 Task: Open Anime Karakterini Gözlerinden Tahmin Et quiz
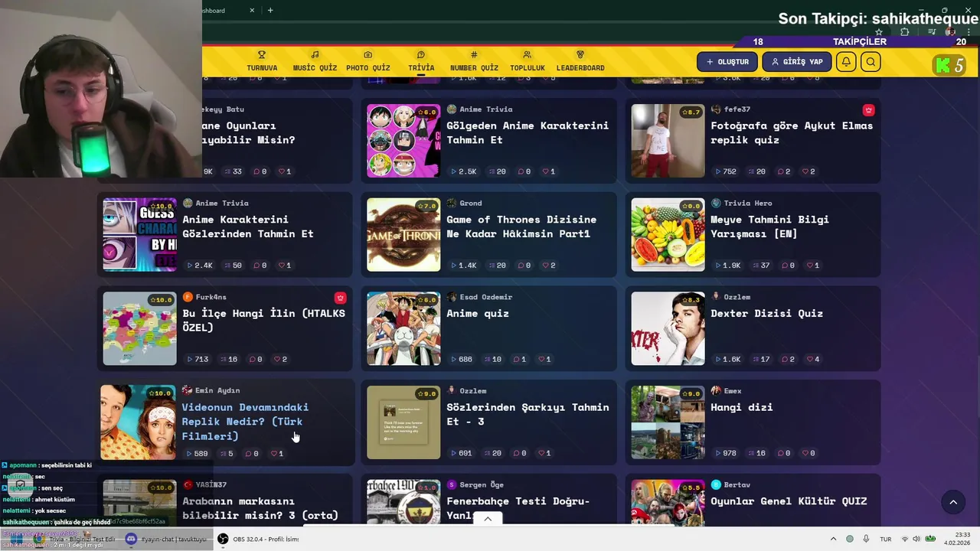point(248,227)
